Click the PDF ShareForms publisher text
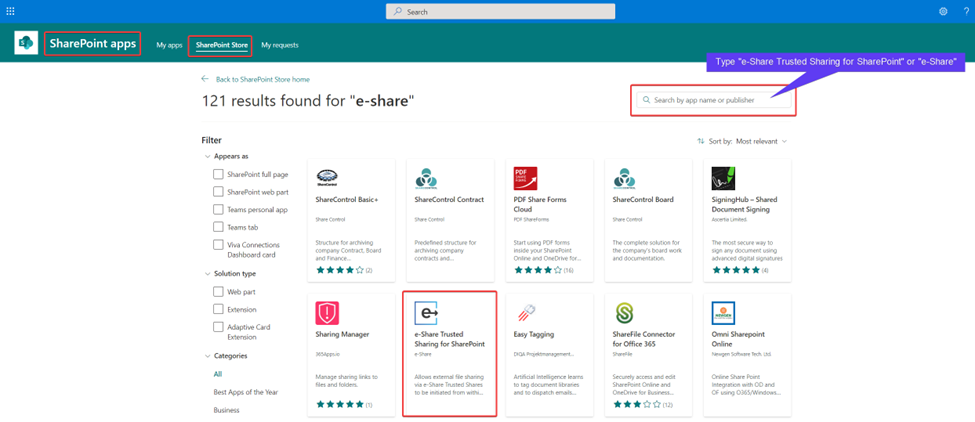Image resolution: width=975 pixels, height=422 pixels. pos(529,219)
